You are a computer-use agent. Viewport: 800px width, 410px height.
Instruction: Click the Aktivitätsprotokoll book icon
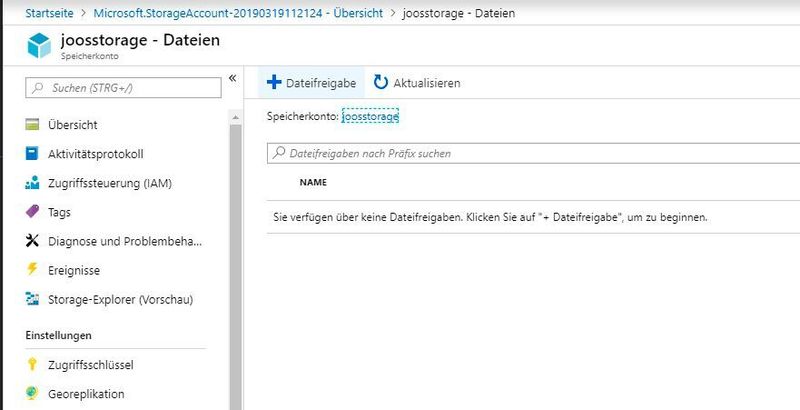coord(32,153)
